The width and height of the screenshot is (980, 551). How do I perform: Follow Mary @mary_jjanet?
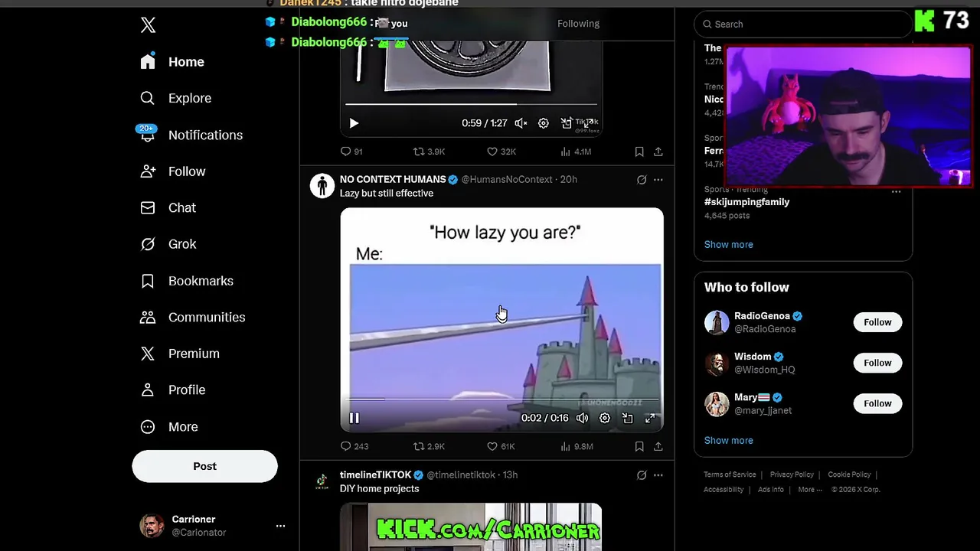pyautogui.click(x=877, y=403)
